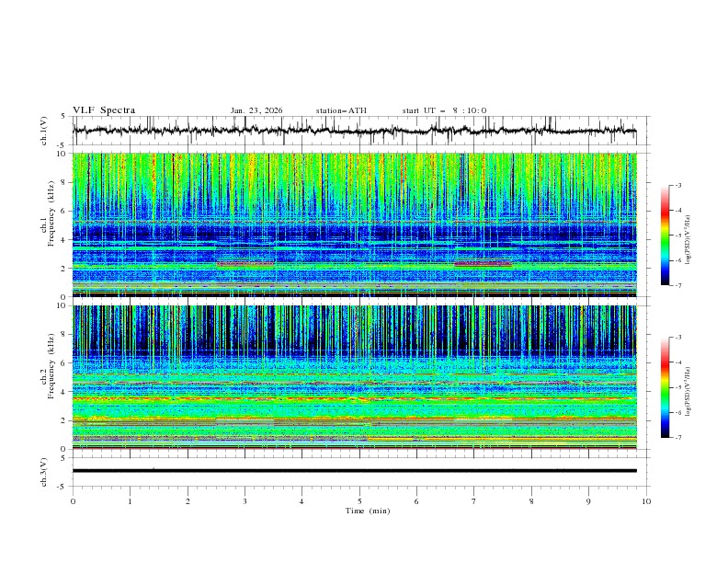
Task: Click the ch.1 voltage waveform trace
Action: click(x=354, y=131)
